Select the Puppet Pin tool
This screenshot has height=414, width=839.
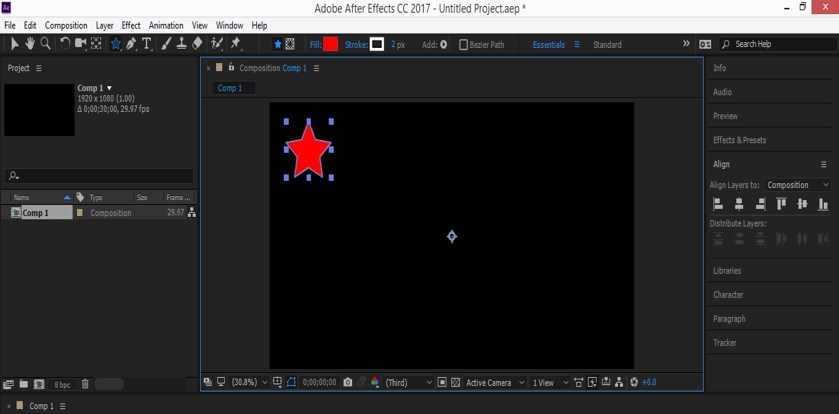tap(236, 44)
